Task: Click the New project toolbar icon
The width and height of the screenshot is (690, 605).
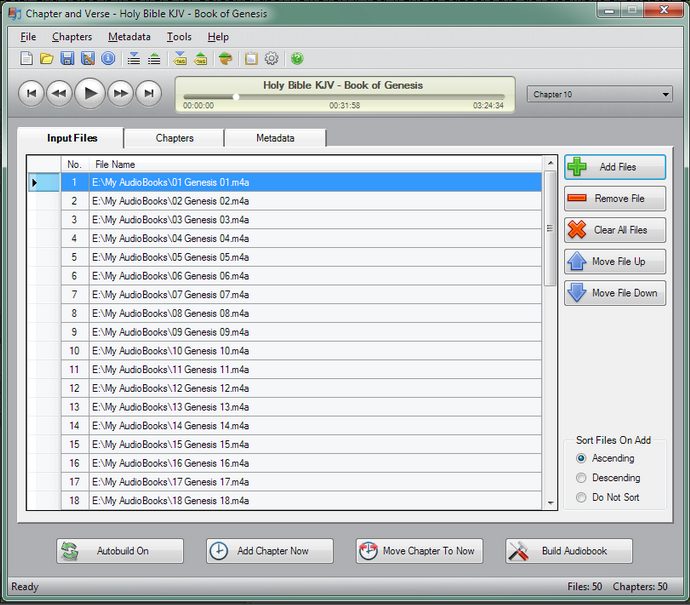Action: point(27,59)
